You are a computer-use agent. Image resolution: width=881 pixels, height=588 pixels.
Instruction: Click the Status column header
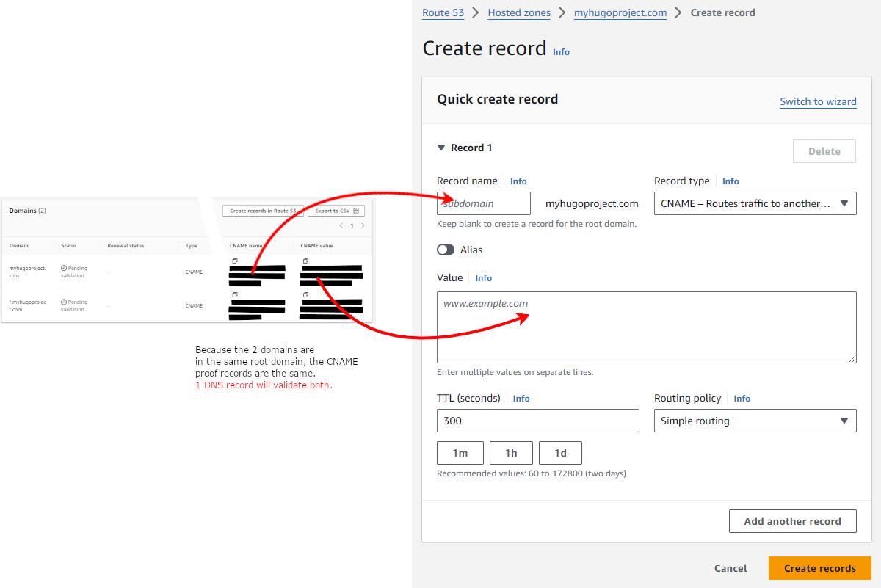coord(69,246)
